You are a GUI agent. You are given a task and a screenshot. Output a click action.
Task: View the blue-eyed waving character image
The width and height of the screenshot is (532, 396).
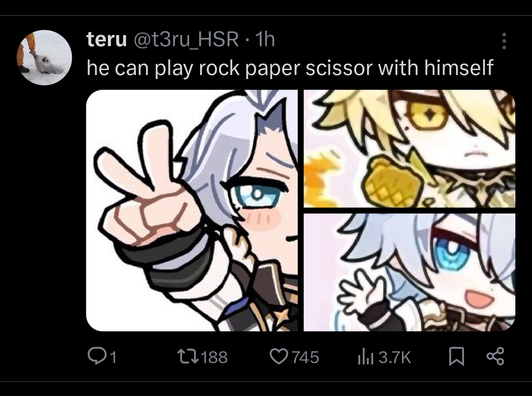point(409,272)
